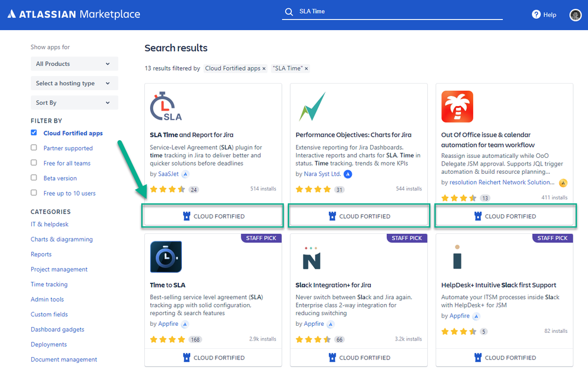Open Nara Syst Ltd. vendor link
588x370 pixels.
pyautogui.click(x=323, y=174)
